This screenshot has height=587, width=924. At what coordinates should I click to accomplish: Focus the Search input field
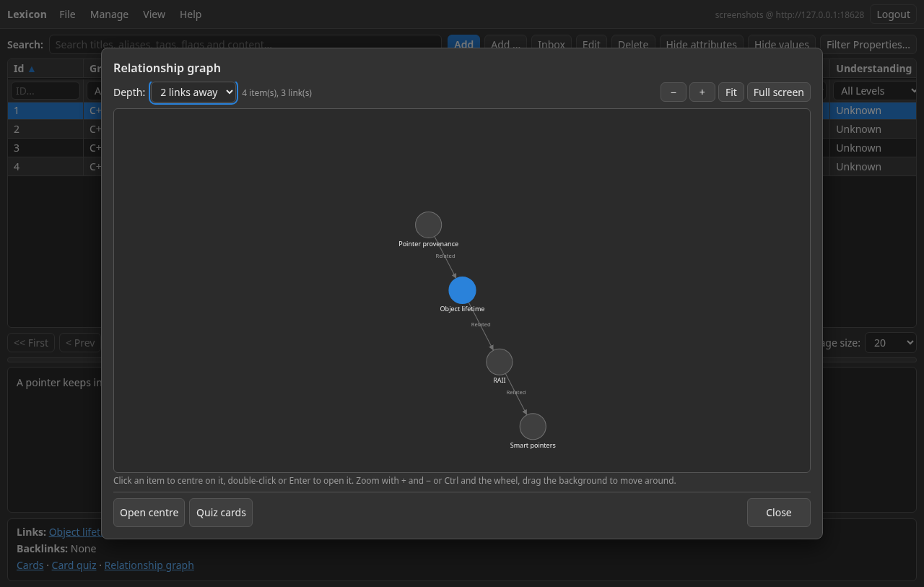tap(245, 45)
